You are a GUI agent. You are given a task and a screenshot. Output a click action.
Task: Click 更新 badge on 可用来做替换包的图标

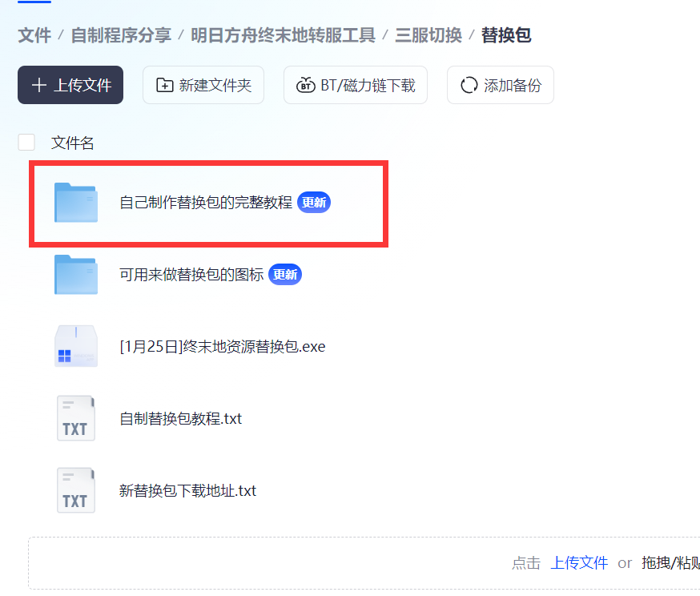tap(285, 275)
